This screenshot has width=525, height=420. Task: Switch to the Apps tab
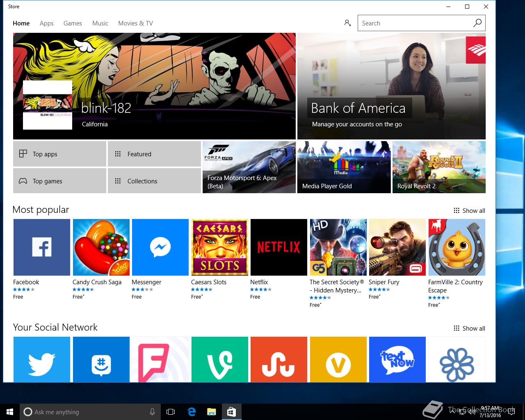point(47,23)
